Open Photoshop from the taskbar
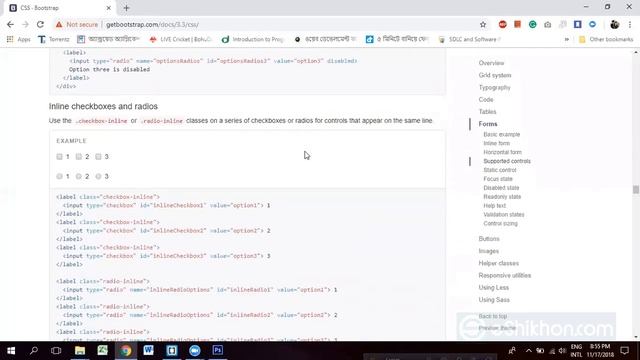Screen dimensions: 640x360 click(x=218, y=351)
